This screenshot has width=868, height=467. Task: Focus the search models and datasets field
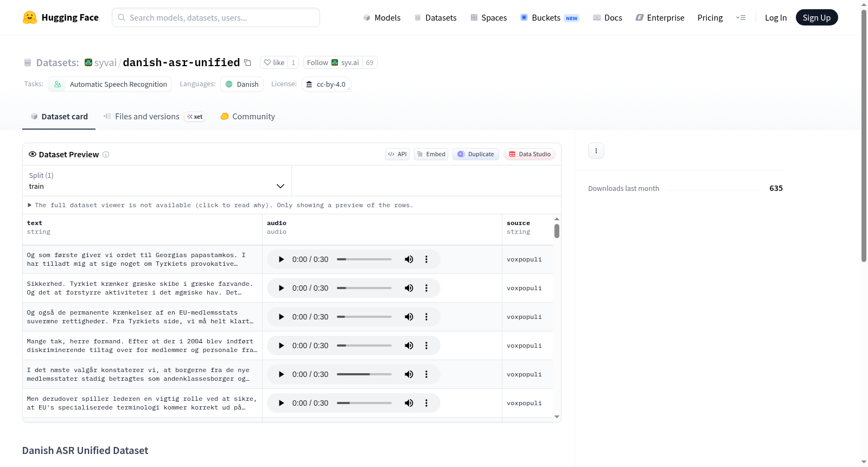pos(216,17)
